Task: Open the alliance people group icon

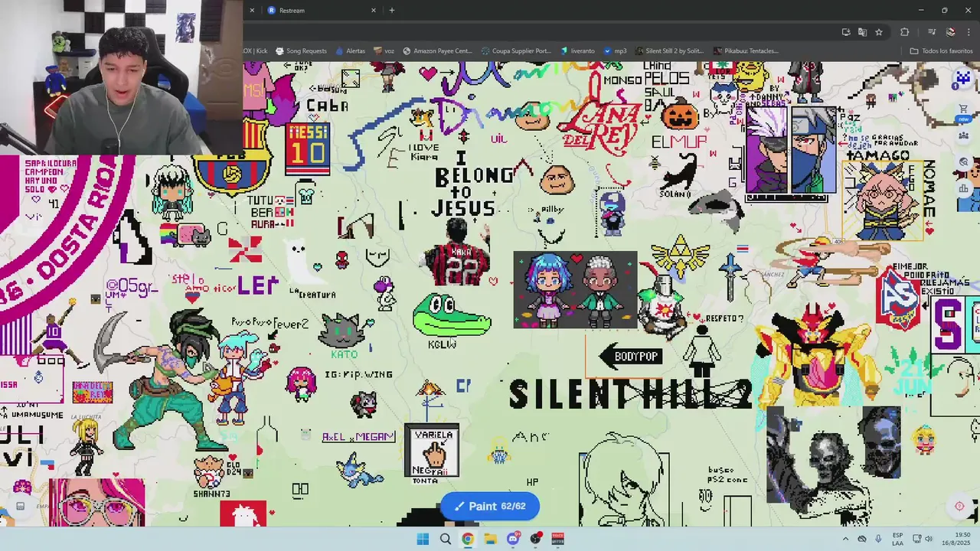Action: point(963,135)
